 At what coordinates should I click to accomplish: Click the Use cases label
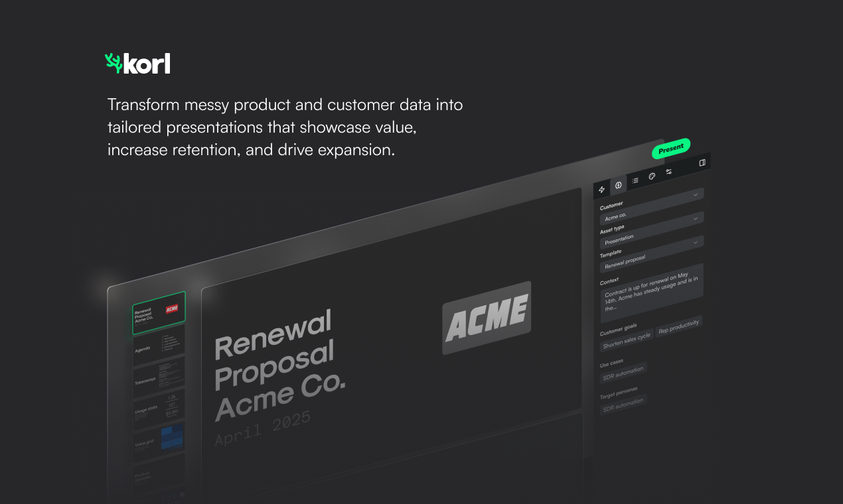(611, 363)
